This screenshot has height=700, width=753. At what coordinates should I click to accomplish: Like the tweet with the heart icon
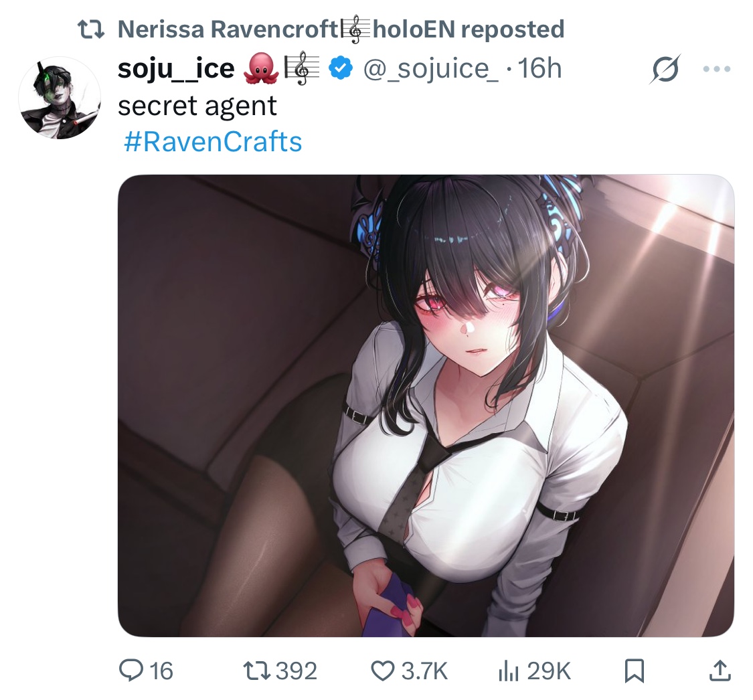[383, 671]
